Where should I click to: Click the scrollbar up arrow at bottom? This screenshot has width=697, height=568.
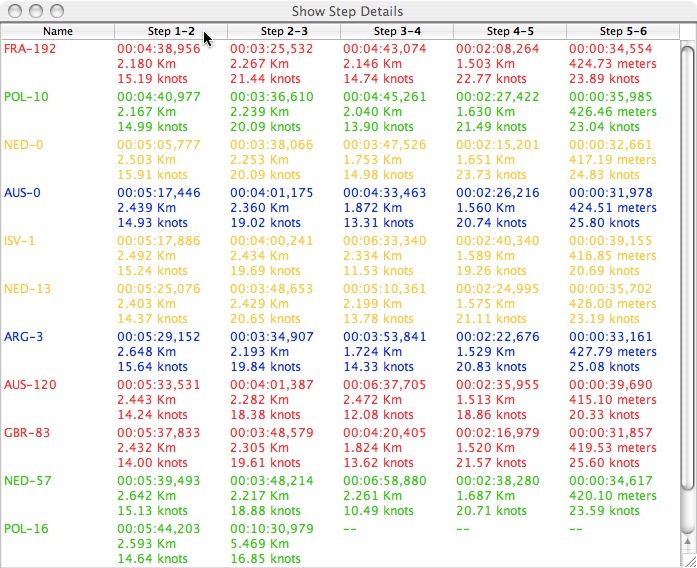coord(688,543)
